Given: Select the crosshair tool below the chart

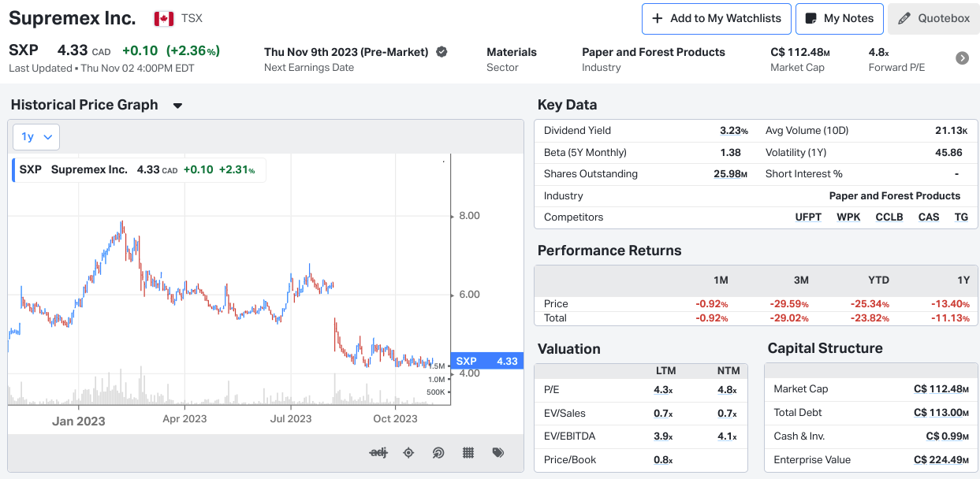Looking at the screenshot, I should tap(408, 452).
